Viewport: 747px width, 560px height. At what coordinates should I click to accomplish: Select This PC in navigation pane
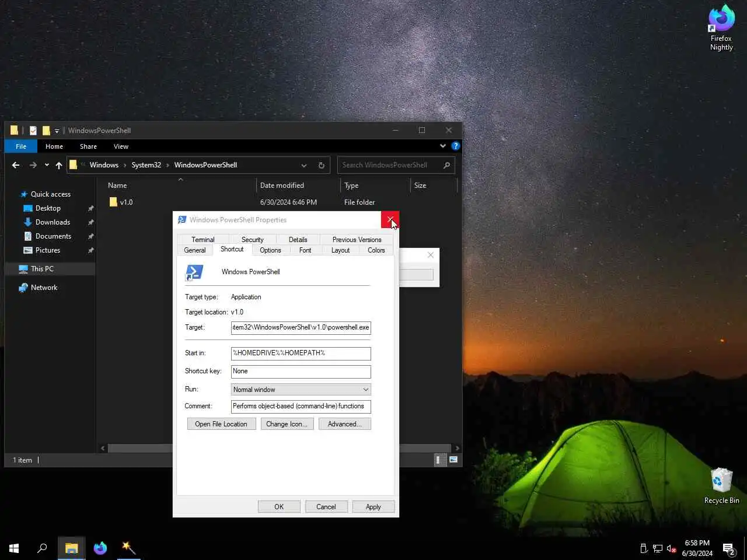point(50,269)
